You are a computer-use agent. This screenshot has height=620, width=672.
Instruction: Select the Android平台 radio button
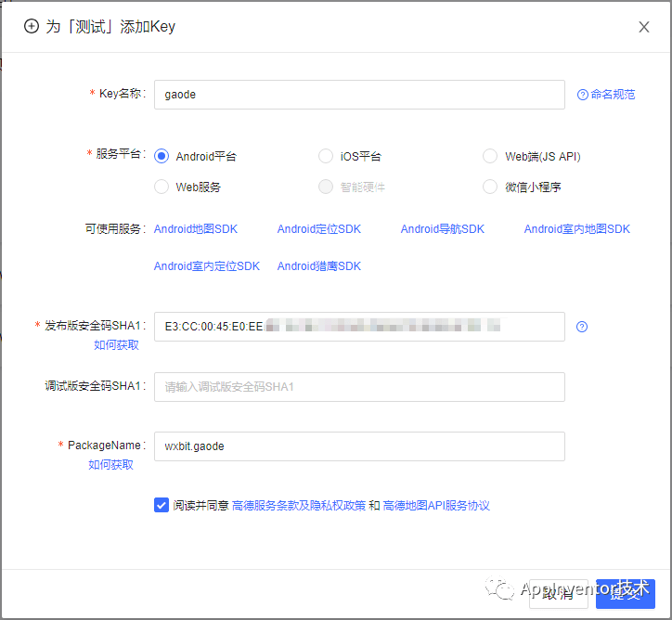coord(162,156)
